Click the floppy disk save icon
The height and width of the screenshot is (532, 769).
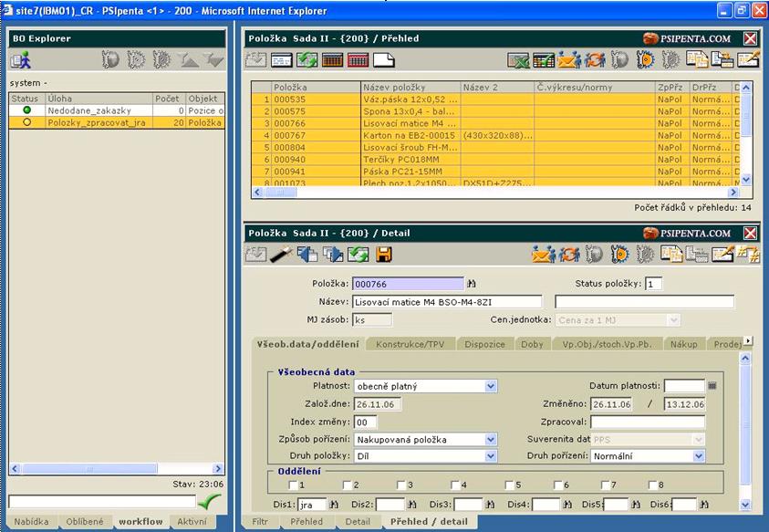point(383,255)
